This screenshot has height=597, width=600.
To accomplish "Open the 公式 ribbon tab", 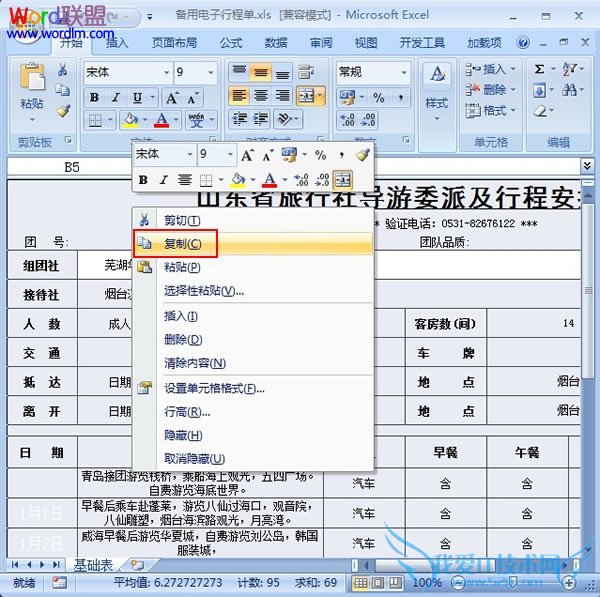I will (231, 42).
